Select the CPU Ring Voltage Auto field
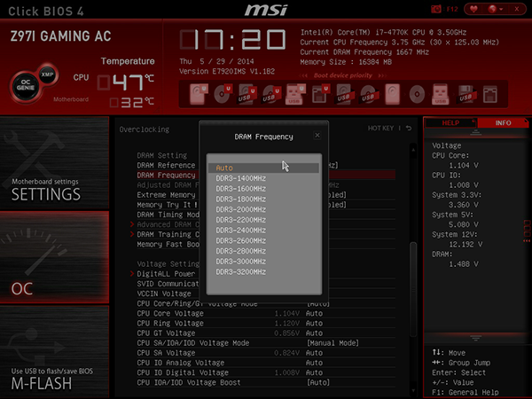Screen dimensions: 532x399 314,324
